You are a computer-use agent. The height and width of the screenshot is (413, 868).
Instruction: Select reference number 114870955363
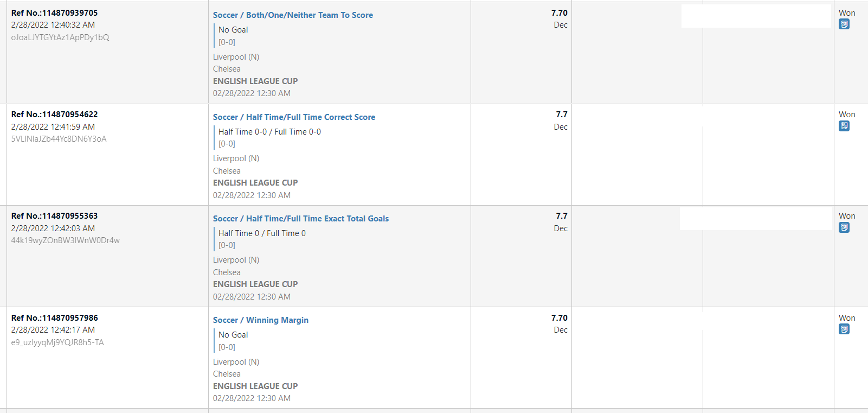point(55,216)
